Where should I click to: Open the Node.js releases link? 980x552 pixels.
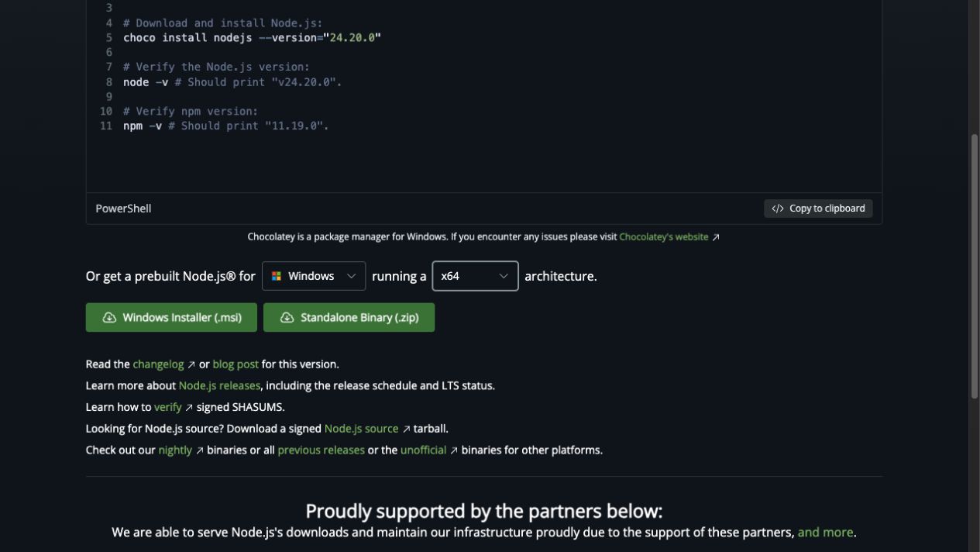219,385
